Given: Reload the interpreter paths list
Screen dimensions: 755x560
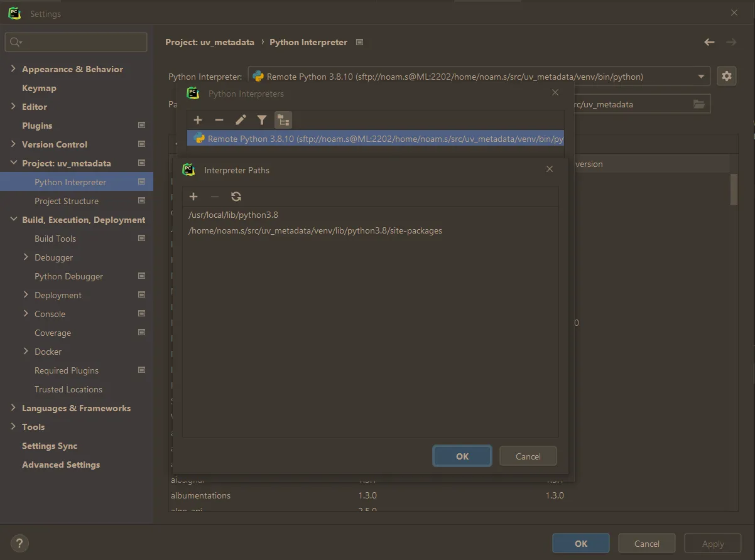Looking at the screenshot, I should 236,197.
